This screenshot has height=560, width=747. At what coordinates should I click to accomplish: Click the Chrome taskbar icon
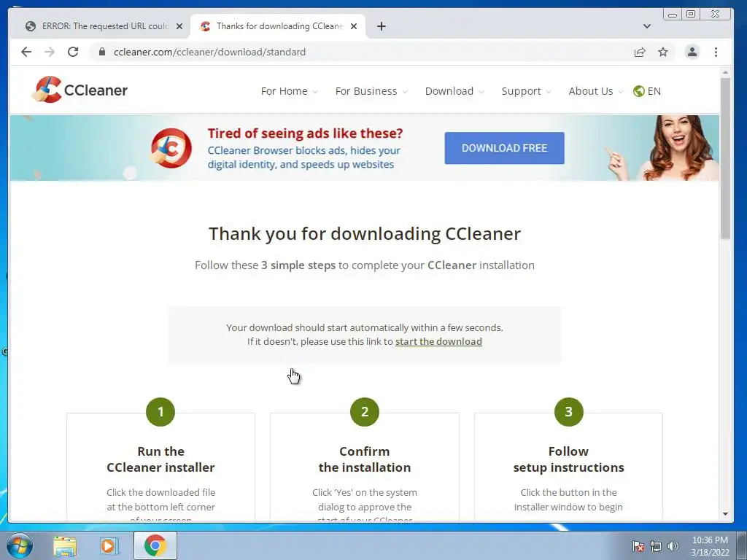(155, 545)
